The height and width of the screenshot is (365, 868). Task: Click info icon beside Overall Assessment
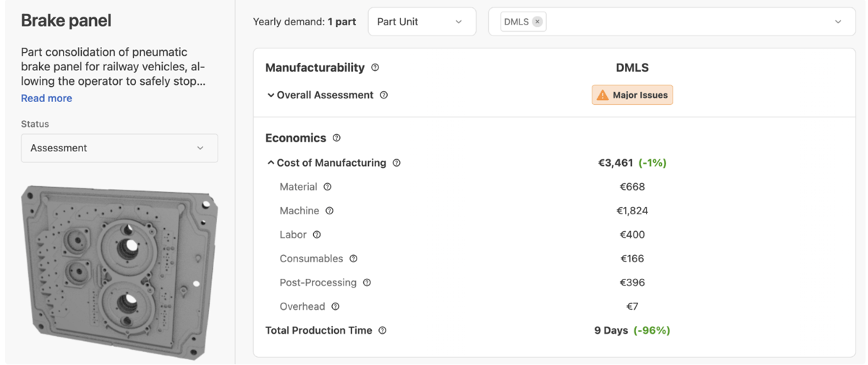click(x=384, y=95)
